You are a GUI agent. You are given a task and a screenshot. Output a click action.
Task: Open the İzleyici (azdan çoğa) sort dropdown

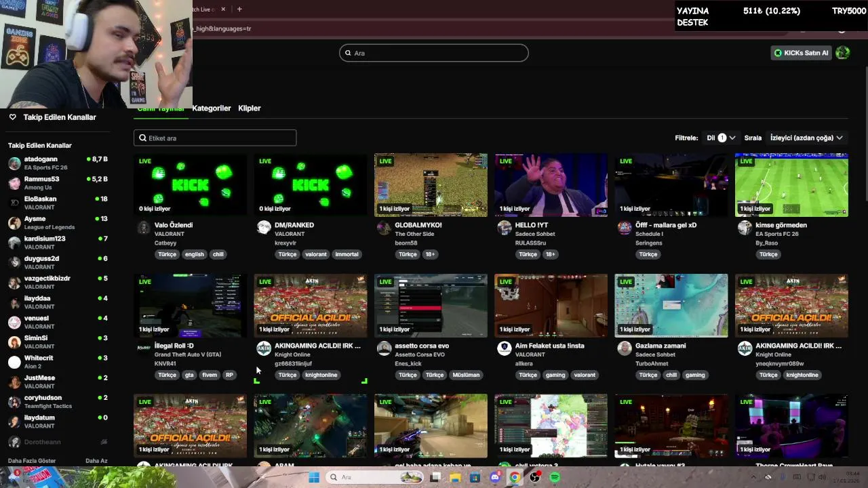pos(806,138)
